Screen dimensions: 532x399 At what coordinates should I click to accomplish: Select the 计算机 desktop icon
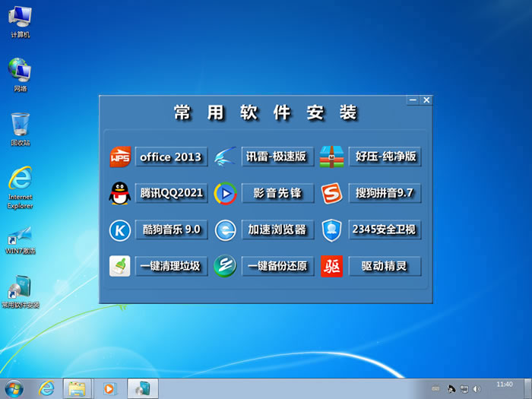pyautogui.click(x=20, y=22)
